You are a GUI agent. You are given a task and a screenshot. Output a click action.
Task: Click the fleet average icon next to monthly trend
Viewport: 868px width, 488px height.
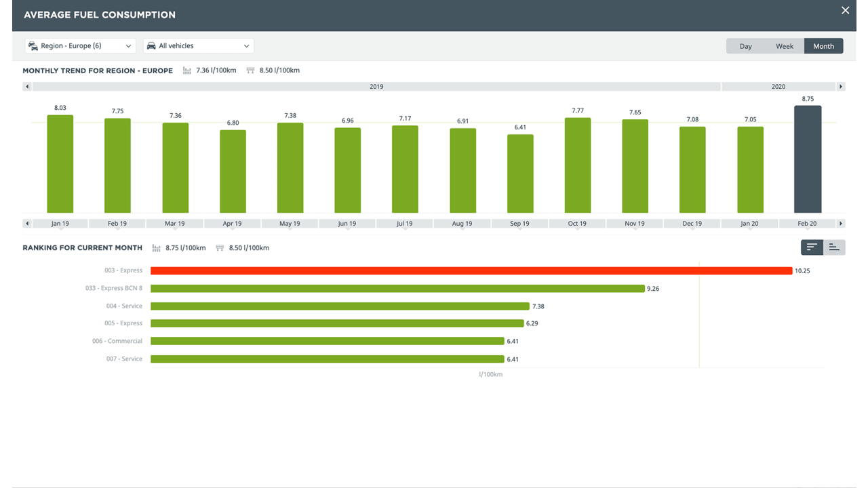(x=186, y=70)
